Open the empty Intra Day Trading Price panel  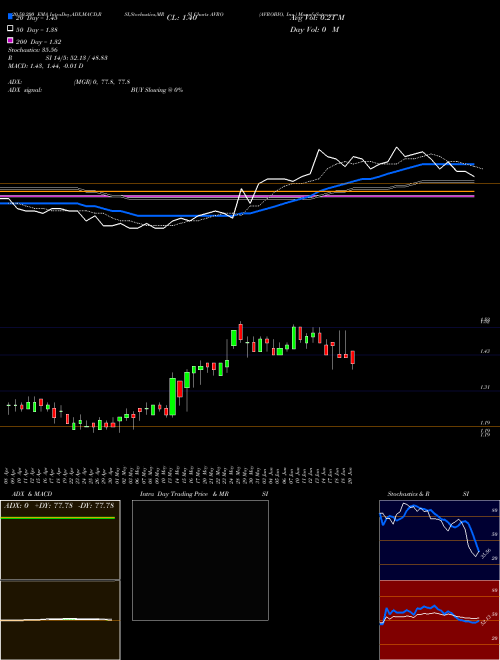click(x=200, y=560)
